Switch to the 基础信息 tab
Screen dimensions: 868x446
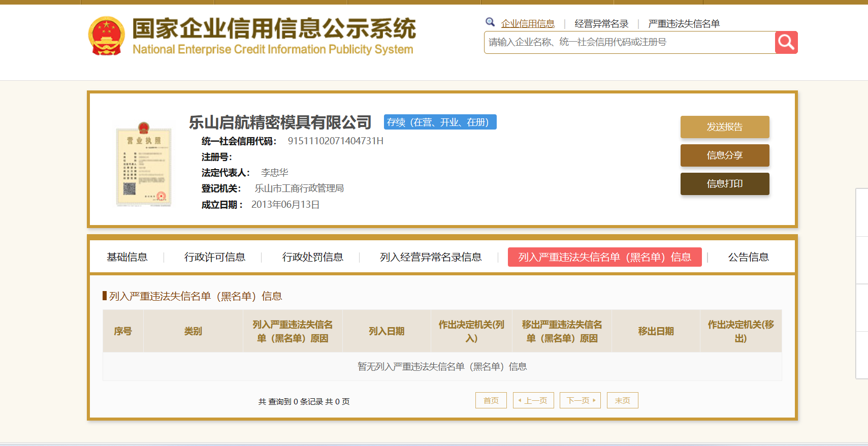[x=127, y=257]
